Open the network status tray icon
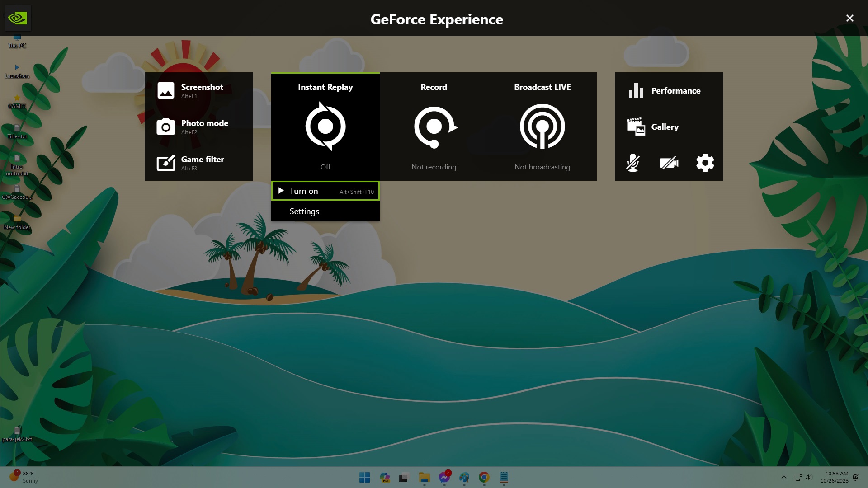 798,477
